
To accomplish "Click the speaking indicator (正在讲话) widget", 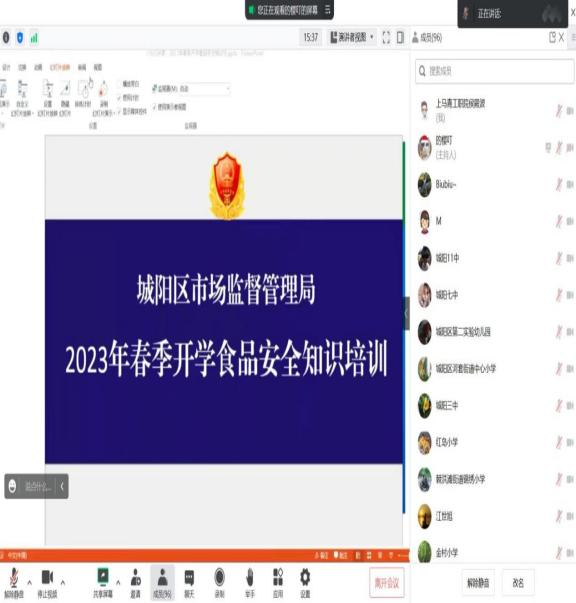I will click(x=512, y=14).
